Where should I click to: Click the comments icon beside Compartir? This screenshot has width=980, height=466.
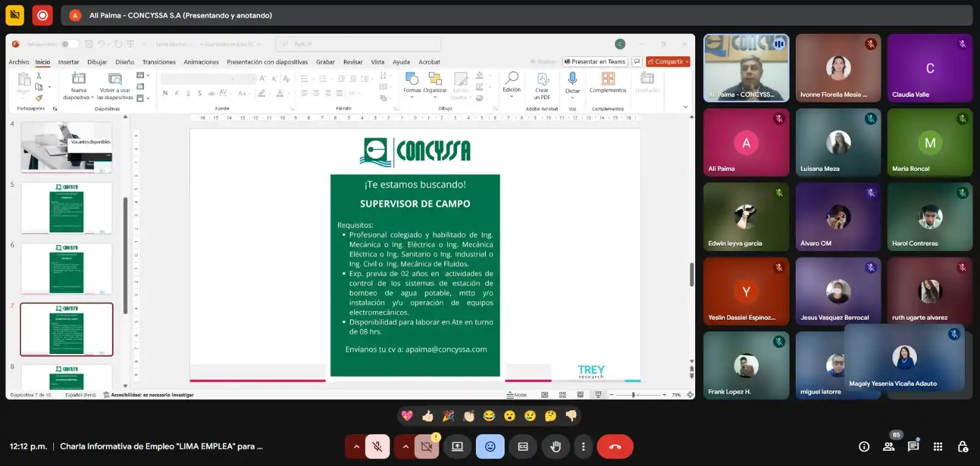pyautogui.click(x=637, y=62)
